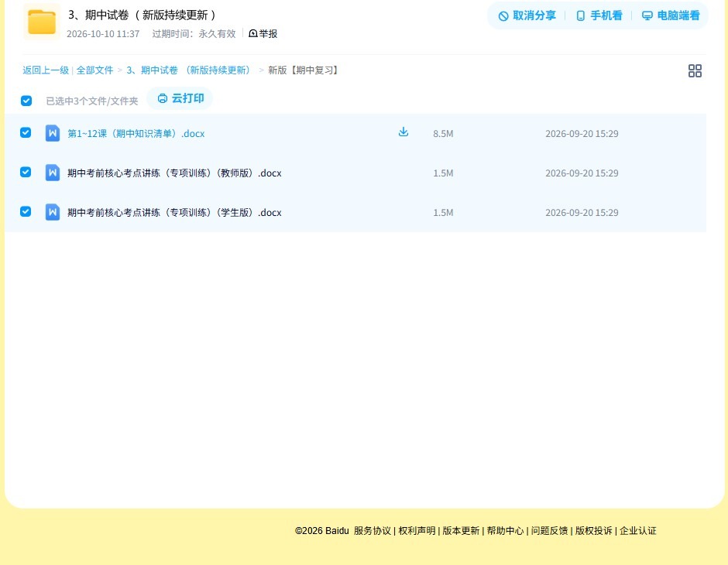Uncheck the select-all files checkbox
This screenshot has width=728, height=565.
pyautogui.click(x=26, y=101)
